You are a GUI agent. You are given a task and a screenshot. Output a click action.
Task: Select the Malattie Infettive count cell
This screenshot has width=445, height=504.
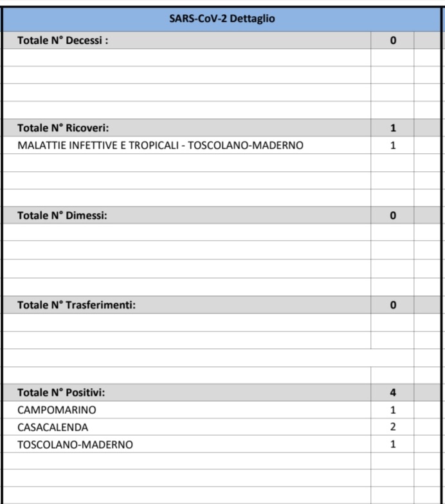393,145
